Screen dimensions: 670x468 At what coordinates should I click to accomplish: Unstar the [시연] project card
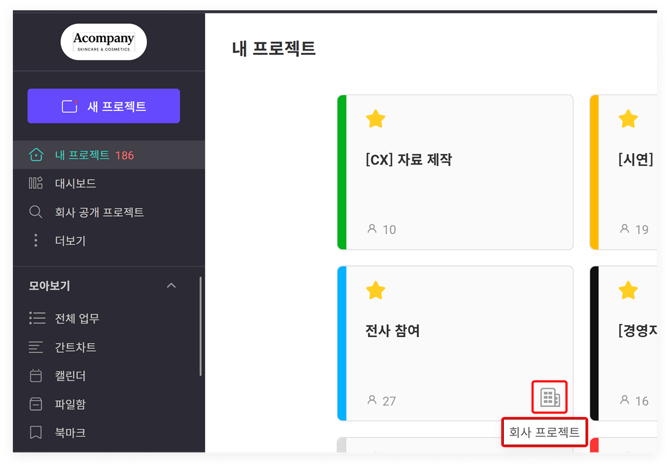[x=628, y=120]
